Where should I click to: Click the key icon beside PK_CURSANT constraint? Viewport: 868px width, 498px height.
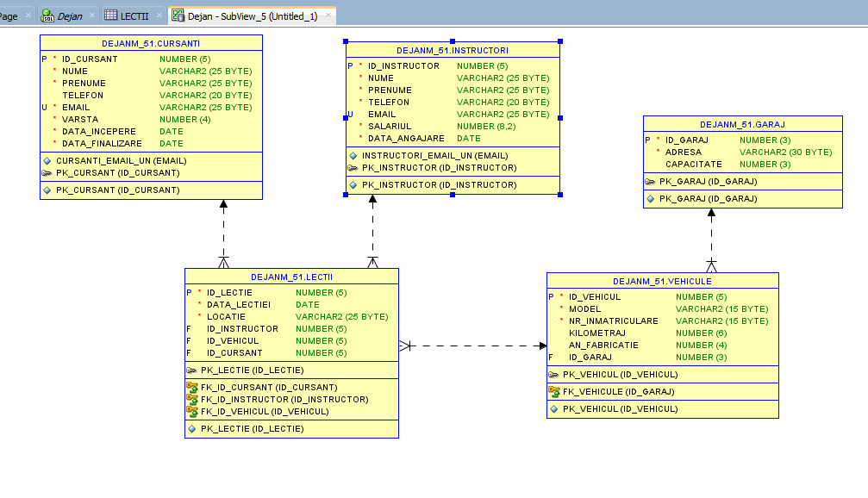(47, 172)
